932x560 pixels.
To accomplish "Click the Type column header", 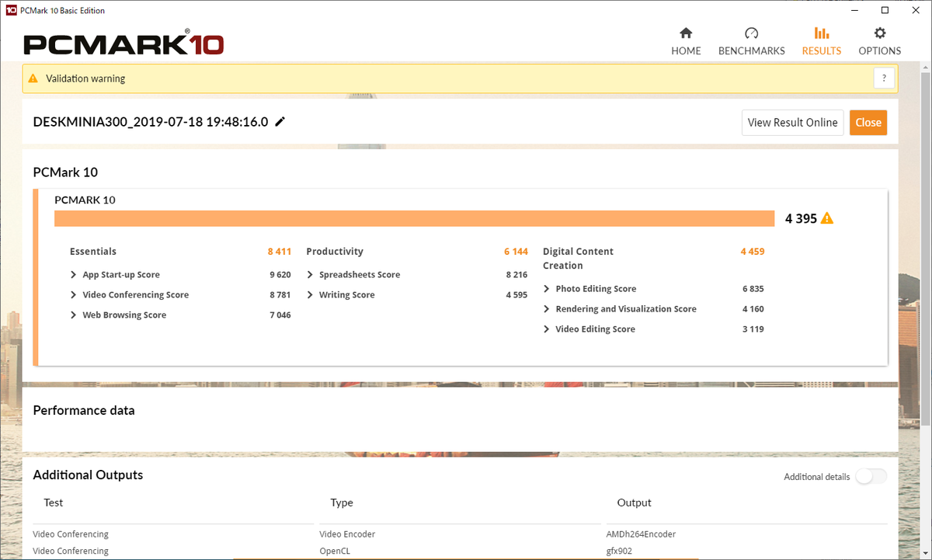I will pos(342,503).
